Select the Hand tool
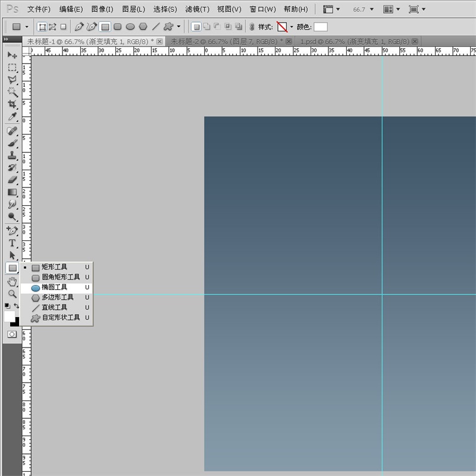476x476 pixels. (12, 281)
